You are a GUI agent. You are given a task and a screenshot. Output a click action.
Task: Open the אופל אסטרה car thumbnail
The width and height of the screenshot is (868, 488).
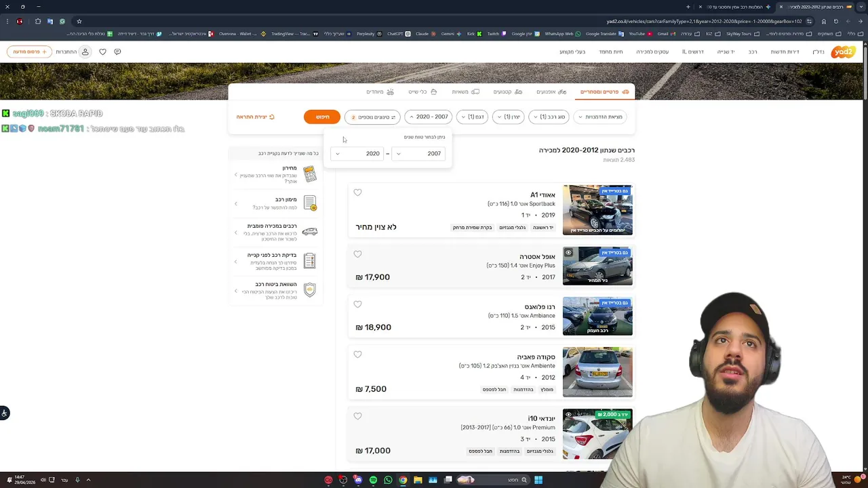[x=597, y=266]
